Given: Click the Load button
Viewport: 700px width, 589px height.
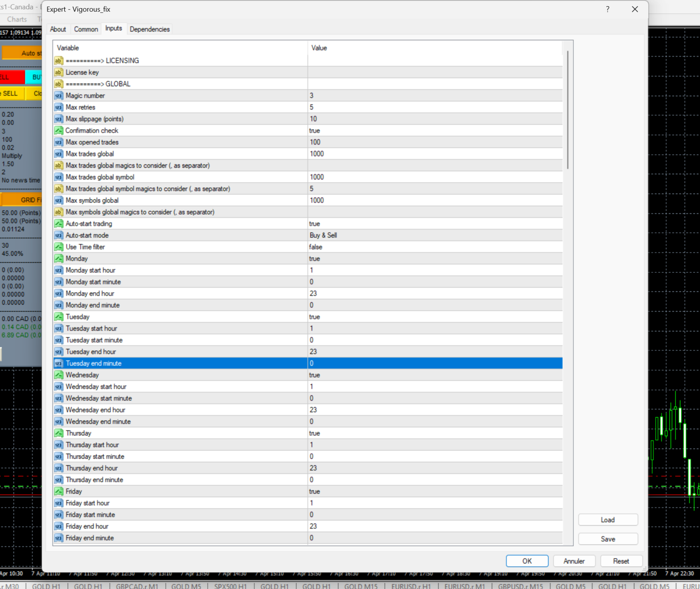Looking at the screenshot, I should click(608, 520).
